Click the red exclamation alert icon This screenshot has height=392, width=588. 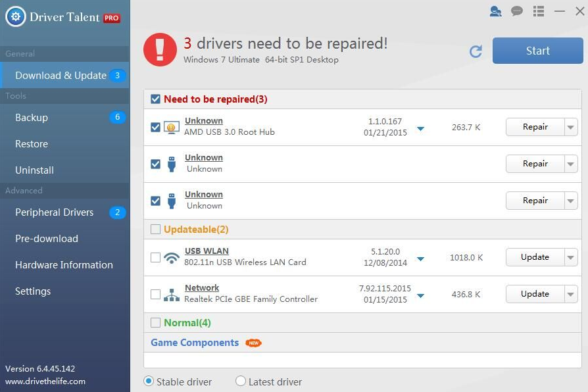(x=160, y=49)
